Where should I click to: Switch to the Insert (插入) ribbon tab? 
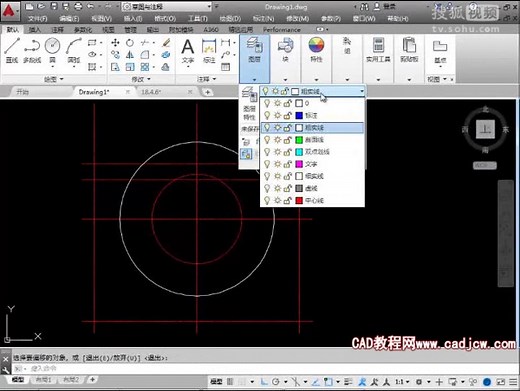click(x=35, y=30)
